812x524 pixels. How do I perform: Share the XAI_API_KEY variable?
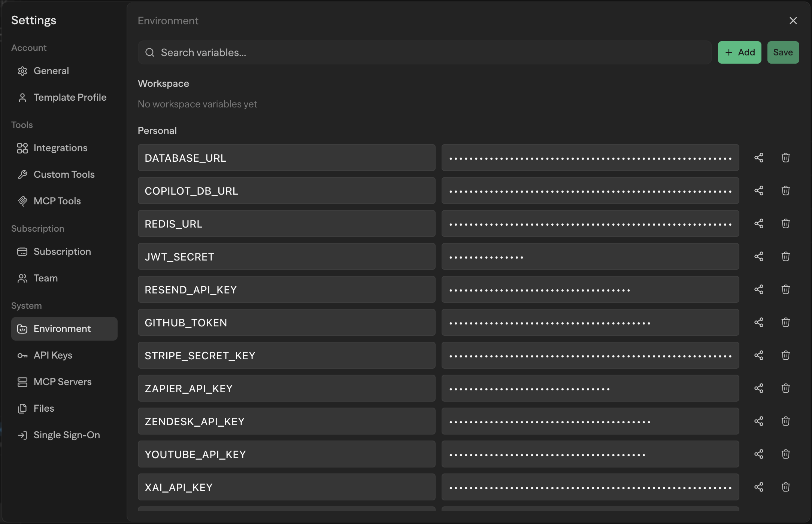[759, 487]
